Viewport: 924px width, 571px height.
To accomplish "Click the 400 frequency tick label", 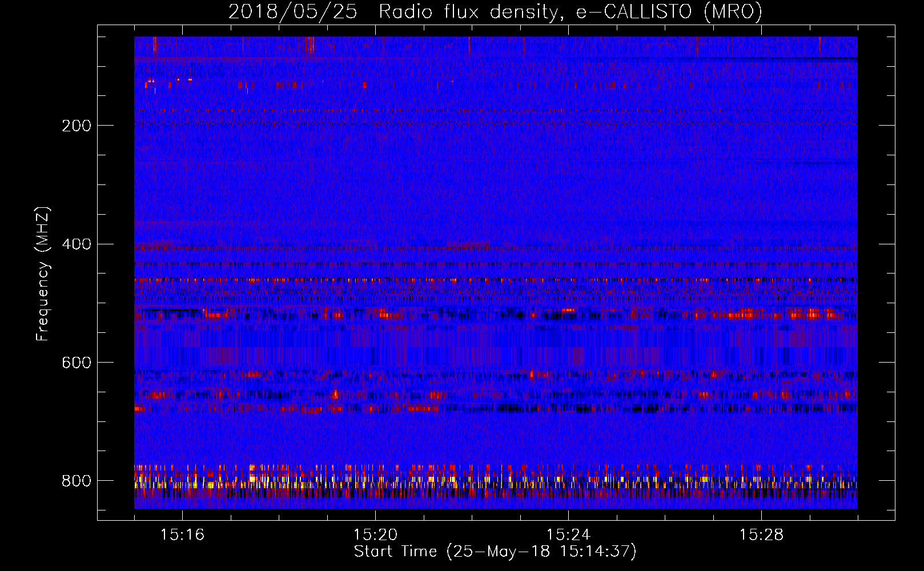I will coord(77,244).
